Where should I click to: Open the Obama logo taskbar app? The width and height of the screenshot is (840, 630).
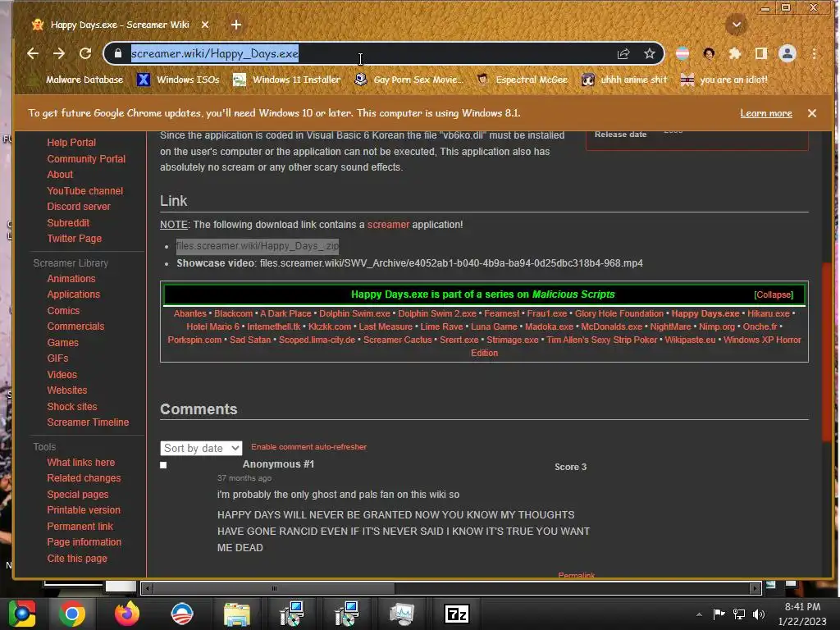[x=181, y=614]
